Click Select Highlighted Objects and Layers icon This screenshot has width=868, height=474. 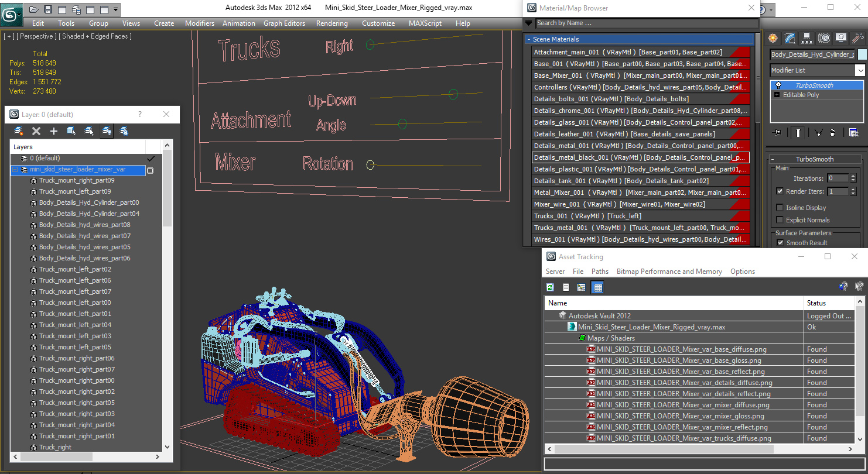click(71, 131)
